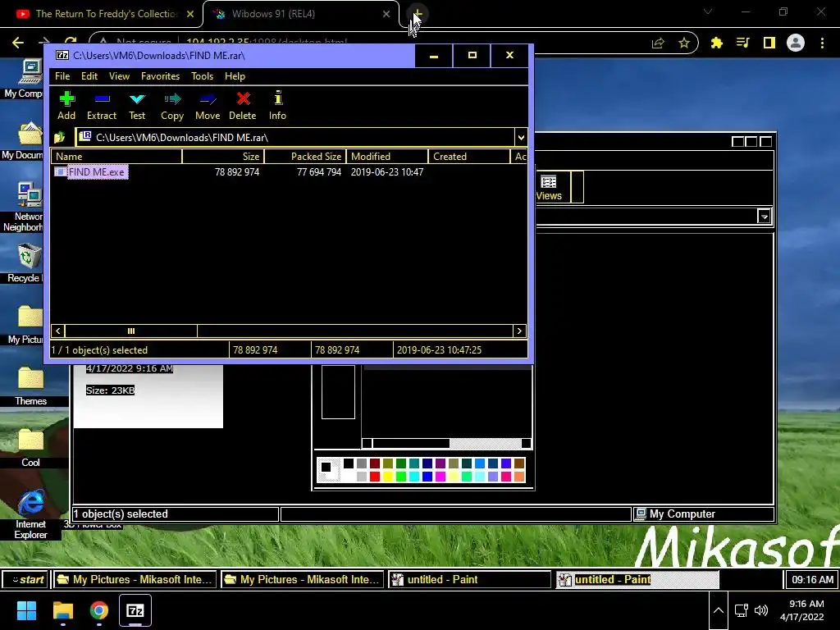This screenshot has height=630, width=840.
Task: Show hidden system tray icons chevron
Action: (x=719, y=610)
